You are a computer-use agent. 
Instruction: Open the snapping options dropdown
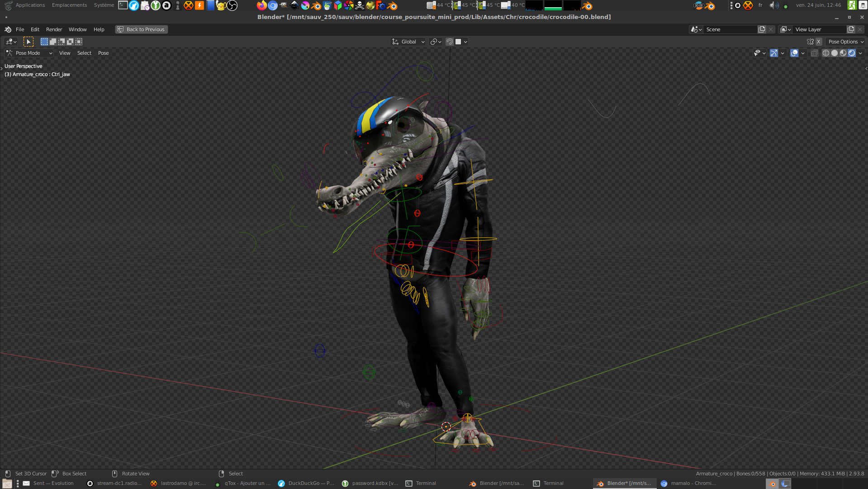click(461, 42)
